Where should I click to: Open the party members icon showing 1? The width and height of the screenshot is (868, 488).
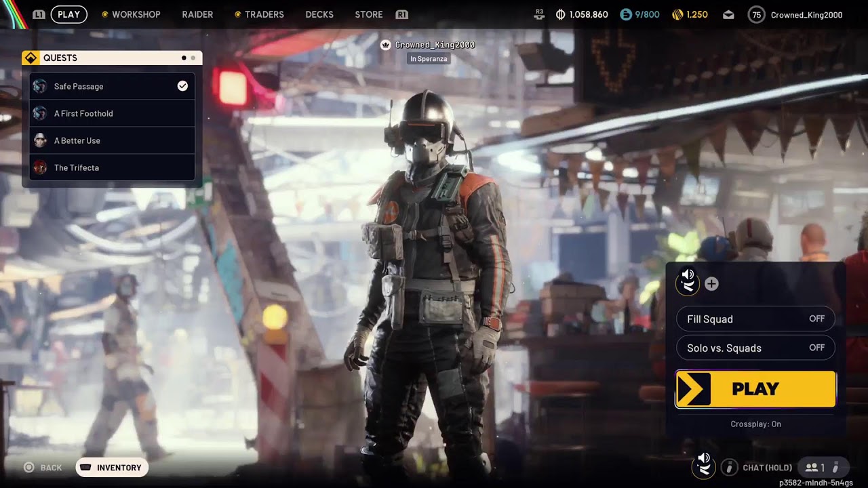coord(814,468)
